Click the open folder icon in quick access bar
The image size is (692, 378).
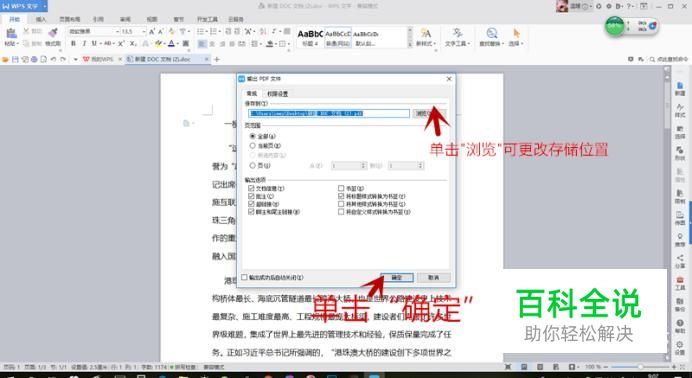(x=5, y=59)
